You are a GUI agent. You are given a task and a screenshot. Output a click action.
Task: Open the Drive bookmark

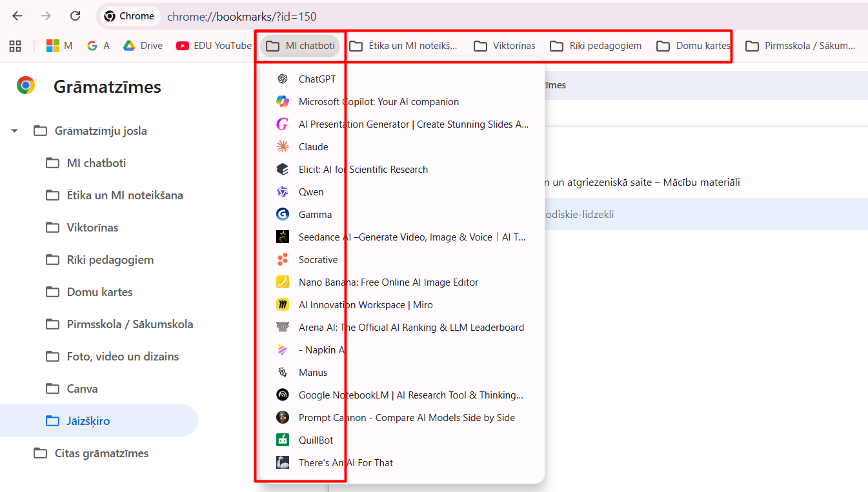tap(143, 46)
